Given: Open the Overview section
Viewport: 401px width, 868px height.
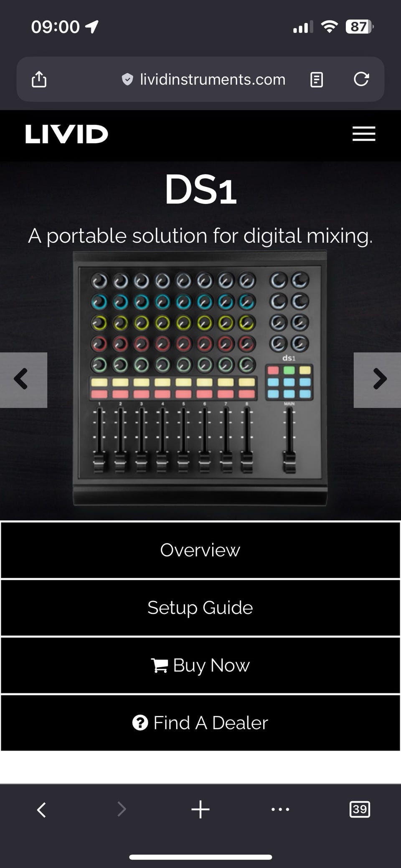Looking at the screenshot, I should [x=200, y=550].
